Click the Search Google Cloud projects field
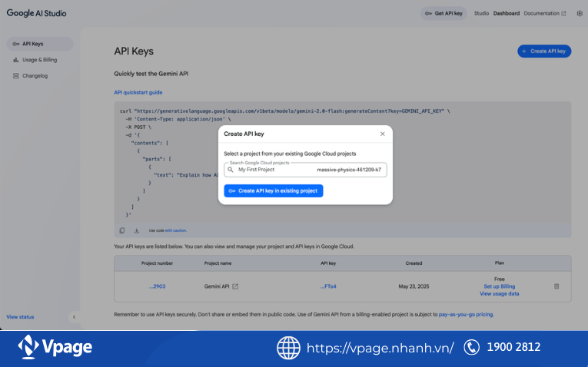The height and width of the screenshot is (367, 588). pos(305,170)
